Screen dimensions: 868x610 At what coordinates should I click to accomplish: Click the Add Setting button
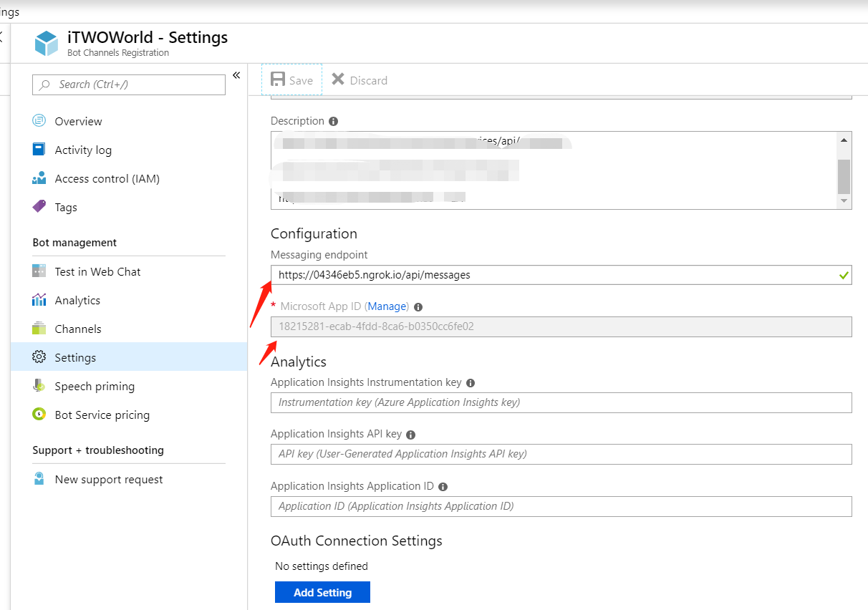click(x=322, y=592)
